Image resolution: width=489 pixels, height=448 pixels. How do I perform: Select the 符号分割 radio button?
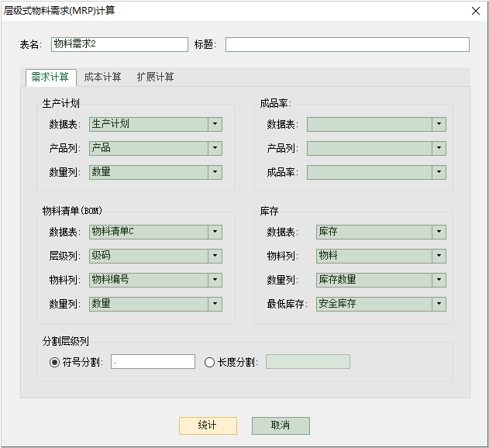pyautogui.click(x=54, y=362)
